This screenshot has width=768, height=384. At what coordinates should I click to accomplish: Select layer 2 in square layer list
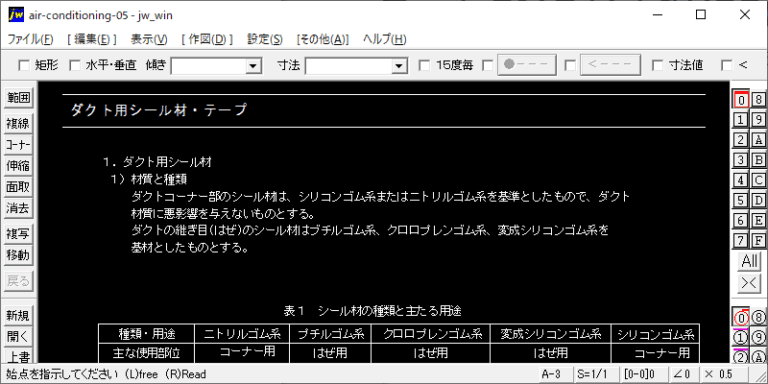click(741, 140)
